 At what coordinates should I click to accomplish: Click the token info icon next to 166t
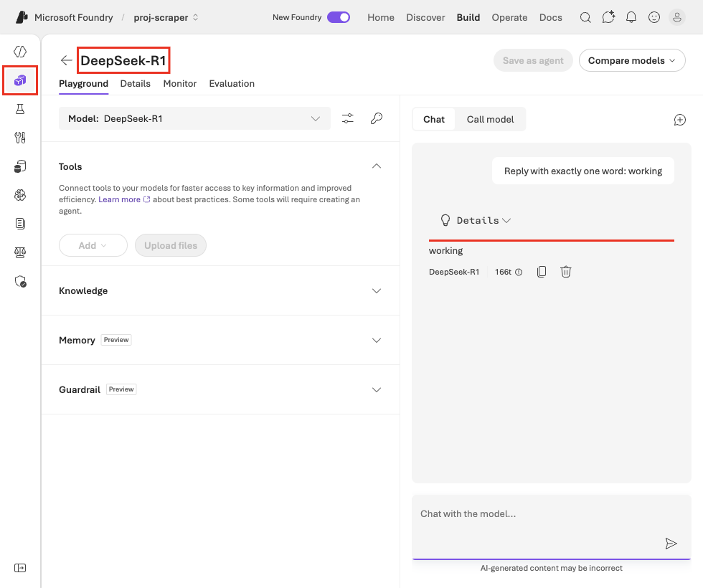click(x=519, y=272)
